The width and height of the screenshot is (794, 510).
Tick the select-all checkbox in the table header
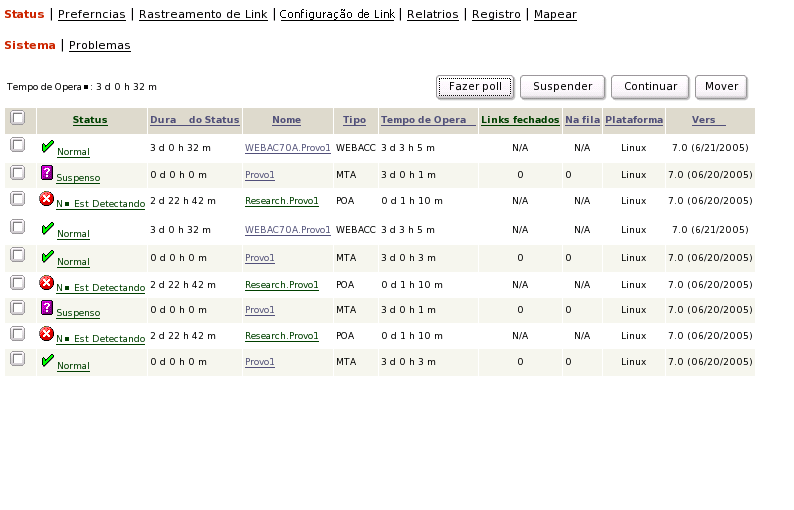point(18,118)
